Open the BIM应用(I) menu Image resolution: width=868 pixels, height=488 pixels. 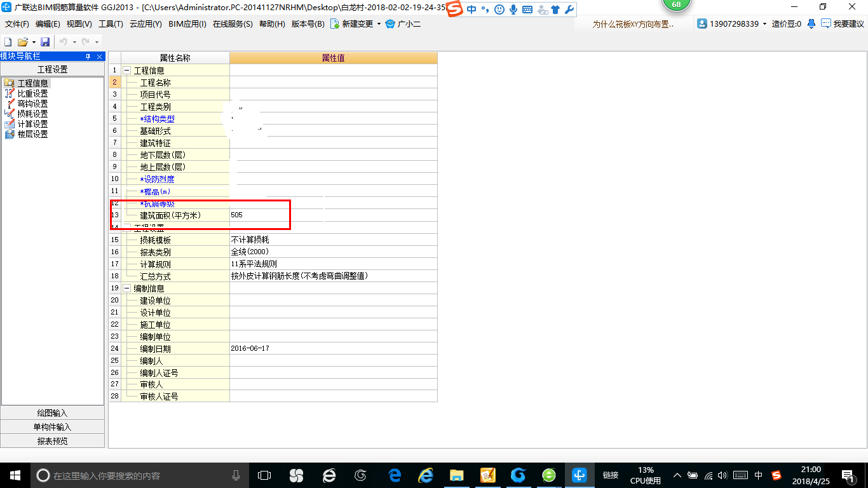(x=187, y=24)
